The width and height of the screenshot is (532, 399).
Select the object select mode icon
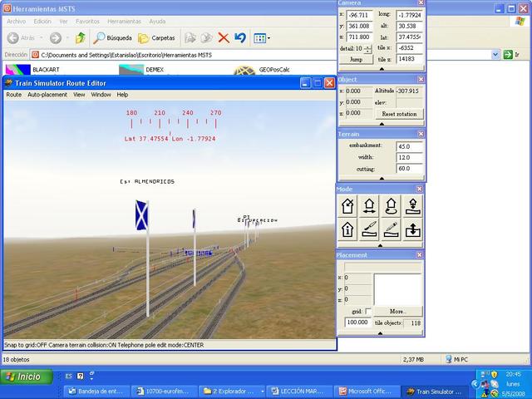point(347,206)
